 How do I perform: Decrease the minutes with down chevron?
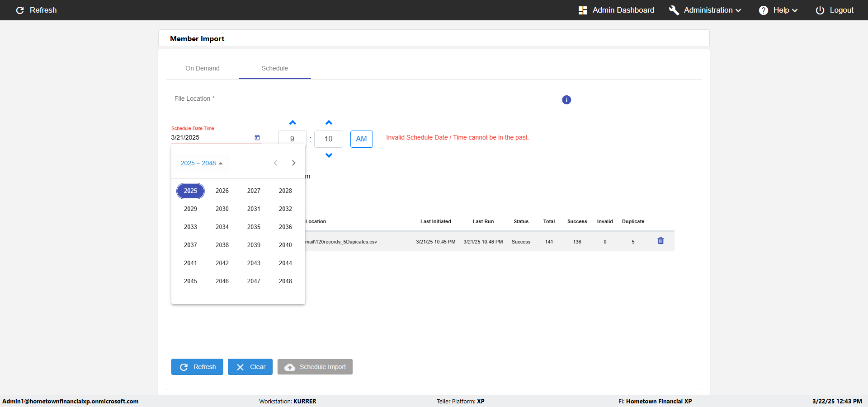click(x=329, y=155)
